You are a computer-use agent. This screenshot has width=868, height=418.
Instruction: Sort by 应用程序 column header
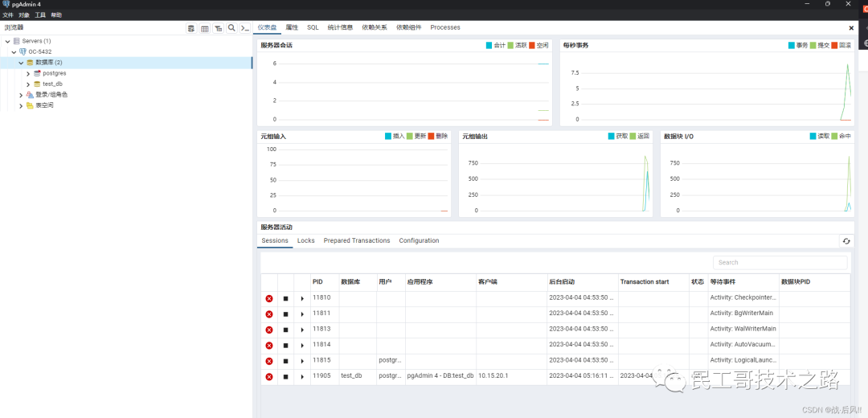pos(420,282)
